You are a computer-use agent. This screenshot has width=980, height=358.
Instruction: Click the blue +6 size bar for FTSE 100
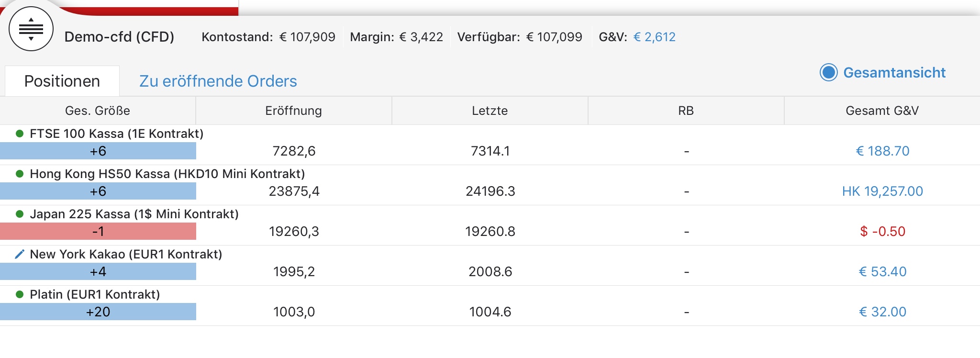(x=98, y=151)
